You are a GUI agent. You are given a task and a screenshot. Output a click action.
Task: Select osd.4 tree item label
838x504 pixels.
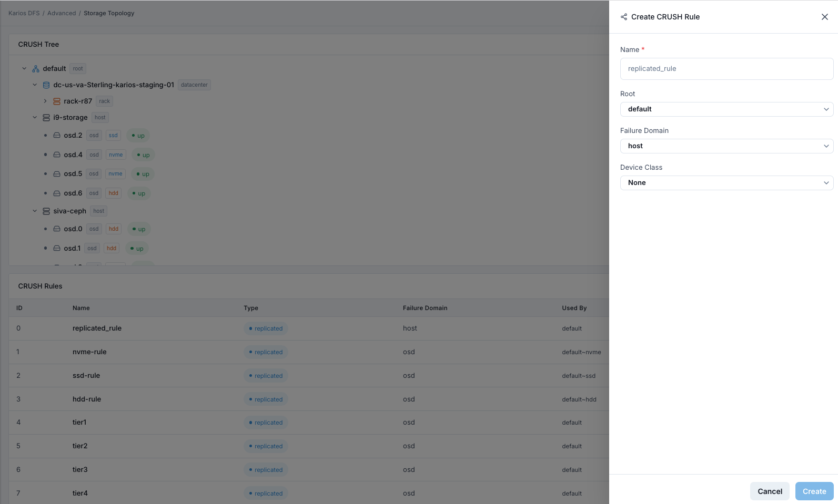(73, 155)
